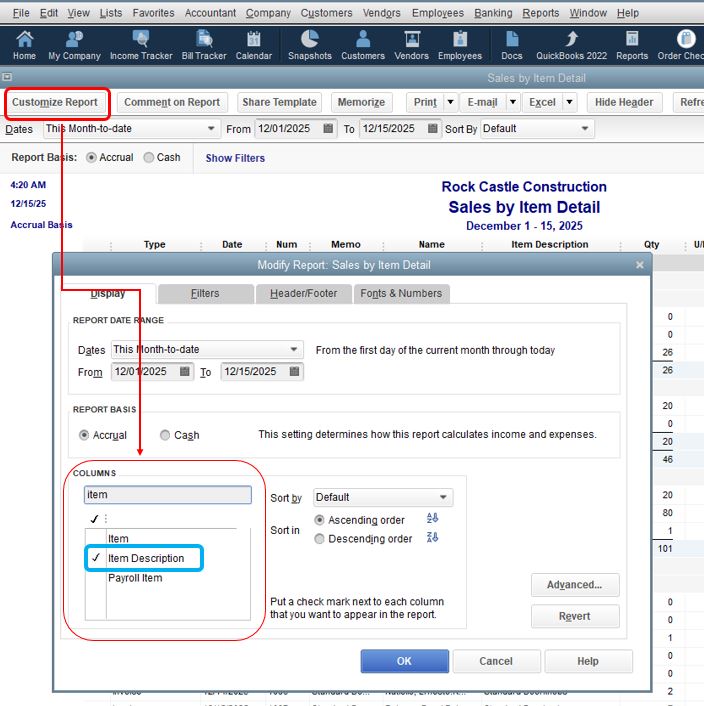Switch to Fonts & Numbers tab
704x706 pixels.
401,294
